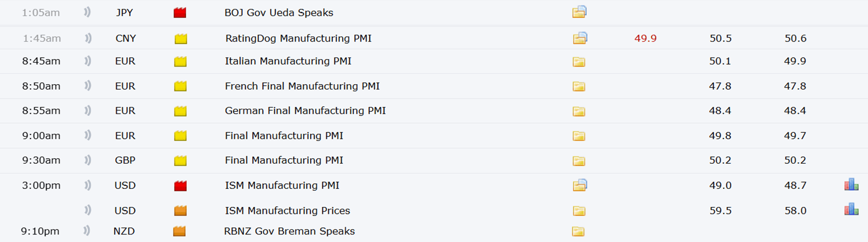
Task: Open detail folder for ISM Manufacturing PMI
Action: (x=579, y=185)
